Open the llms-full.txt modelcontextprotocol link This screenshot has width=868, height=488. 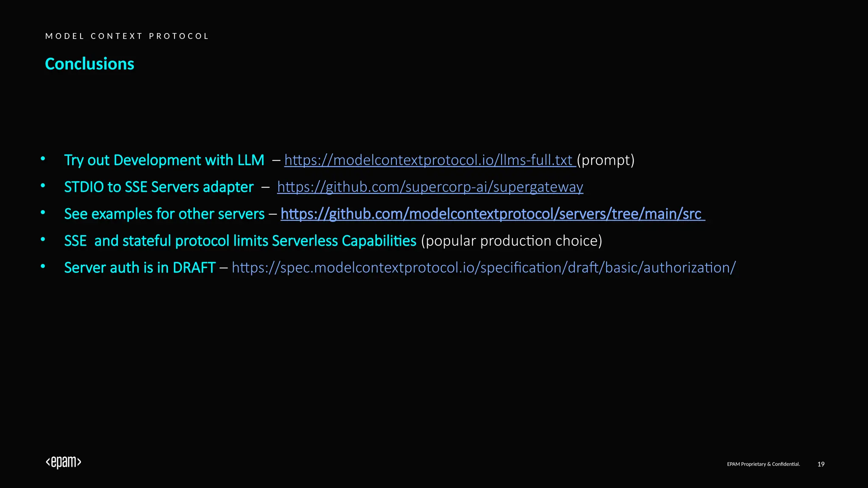pos(429,160)
